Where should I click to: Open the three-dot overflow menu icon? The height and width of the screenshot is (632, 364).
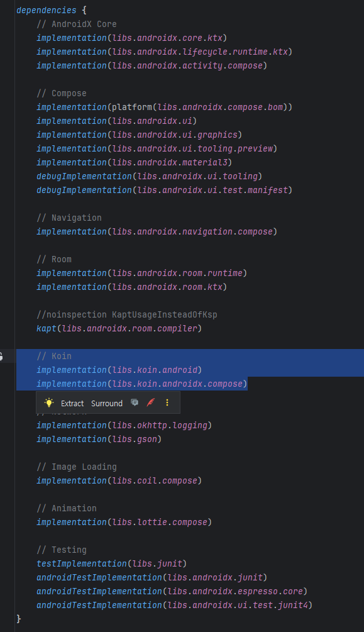(x=167, y=403)
